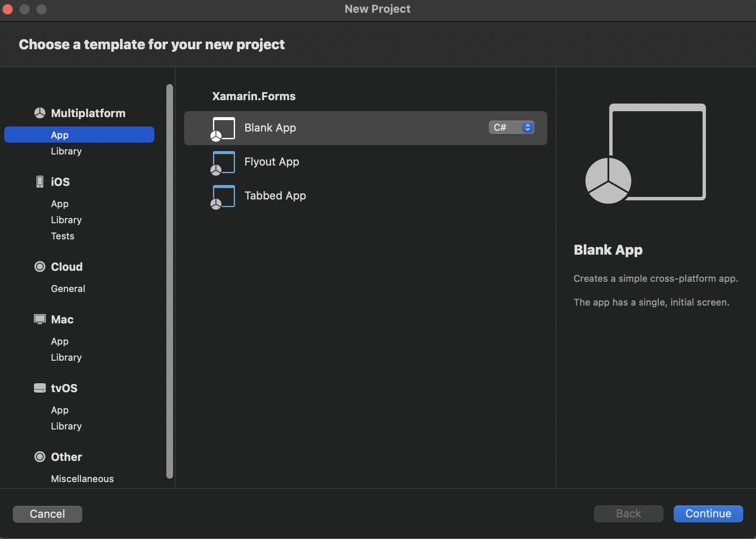Close the New Project window
The height and width of the screenshot is (539, 756).
pos(8,9)
